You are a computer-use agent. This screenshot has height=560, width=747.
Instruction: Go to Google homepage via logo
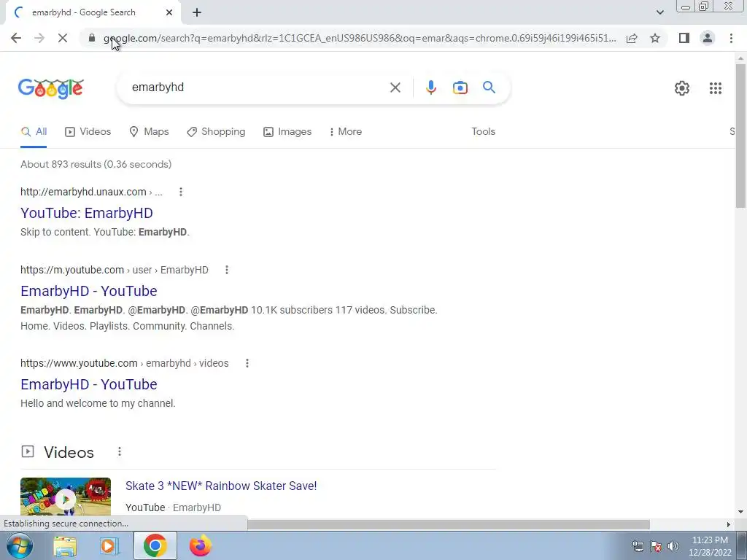(x=51, y=88)
